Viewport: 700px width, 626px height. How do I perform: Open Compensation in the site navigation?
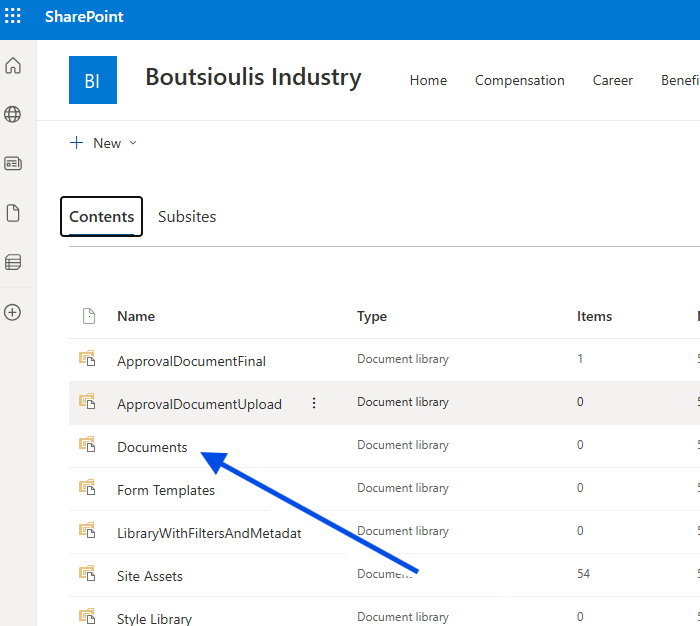point(519,80)
